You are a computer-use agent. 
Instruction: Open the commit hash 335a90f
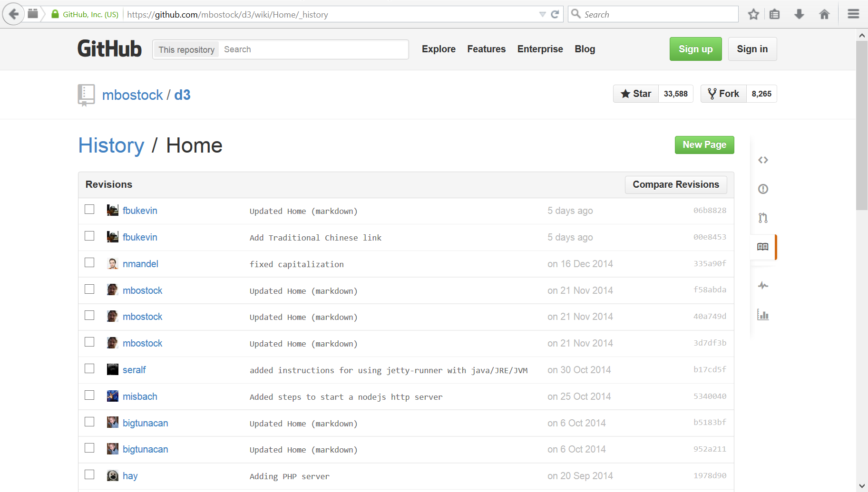click(x=710, y=263)
